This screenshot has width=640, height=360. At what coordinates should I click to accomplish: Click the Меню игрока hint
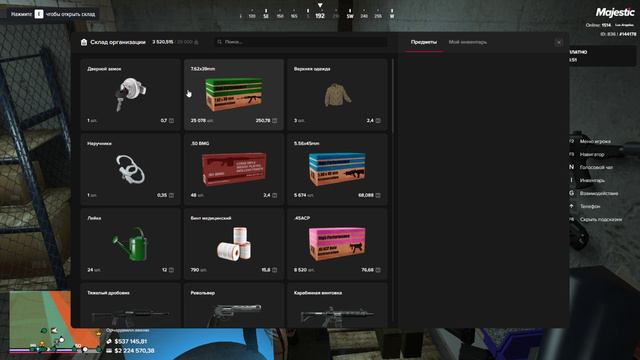[595, 141]
